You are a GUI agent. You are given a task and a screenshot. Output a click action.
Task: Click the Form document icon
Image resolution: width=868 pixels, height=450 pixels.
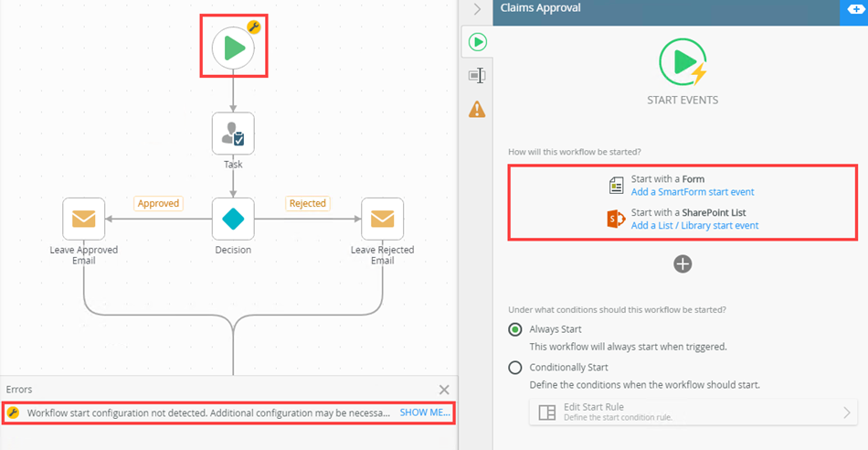point(616,187)
